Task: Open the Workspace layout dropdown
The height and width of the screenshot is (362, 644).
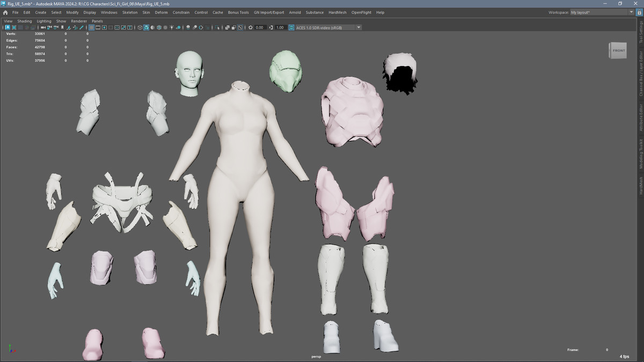Action: click(x=631, y=12)
